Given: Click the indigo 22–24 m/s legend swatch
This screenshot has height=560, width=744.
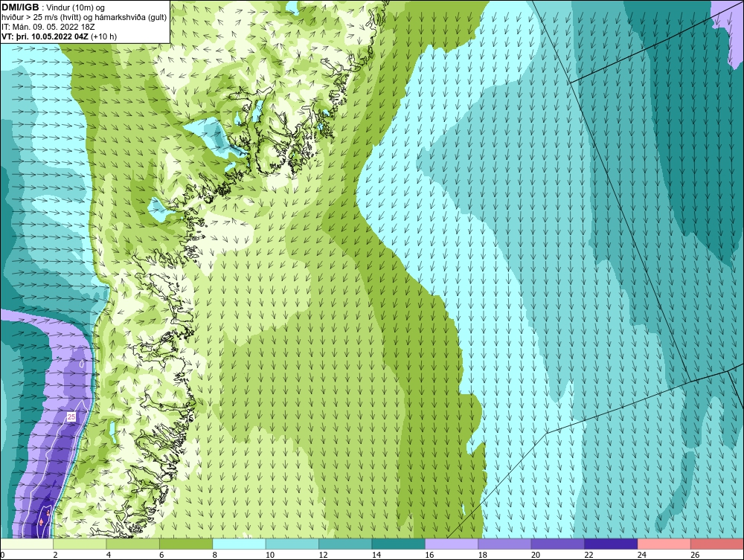Looking at the screenshot, I should pyautogui.click(x=611, y=544).
